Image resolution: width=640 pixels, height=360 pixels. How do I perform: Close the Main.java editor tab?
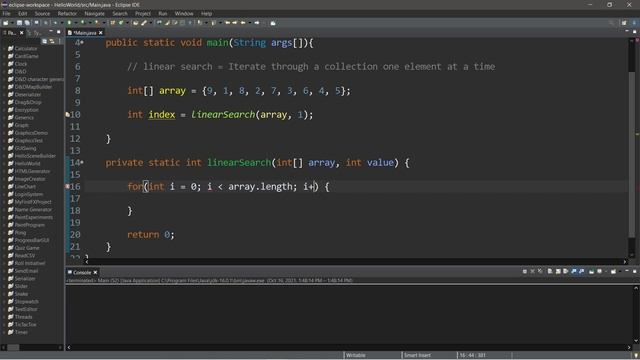(100, 33)
